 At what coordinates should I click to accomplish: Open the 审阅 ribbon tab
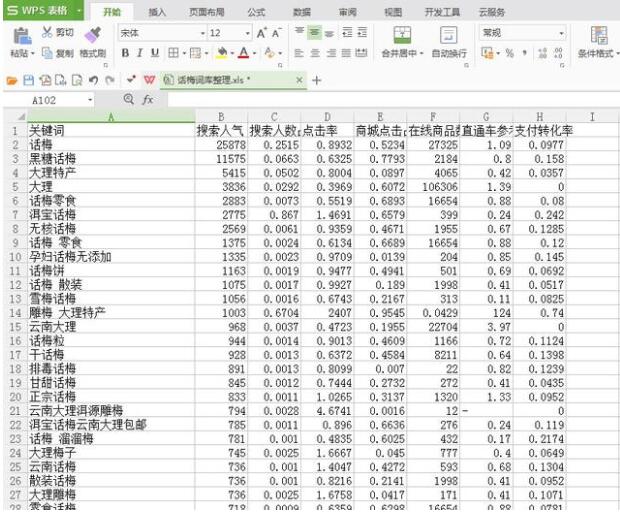point(347,12)
